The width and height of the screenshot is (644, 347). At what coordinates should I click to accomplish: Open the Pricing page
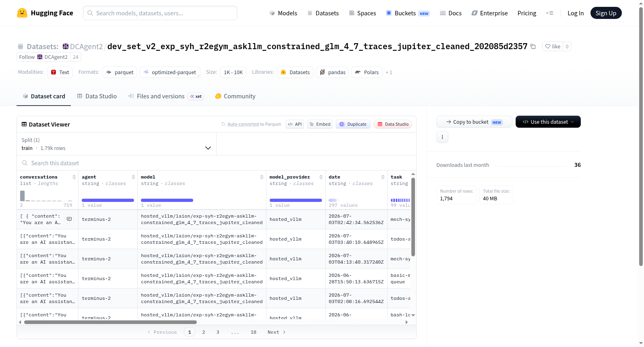click(527, 13)
